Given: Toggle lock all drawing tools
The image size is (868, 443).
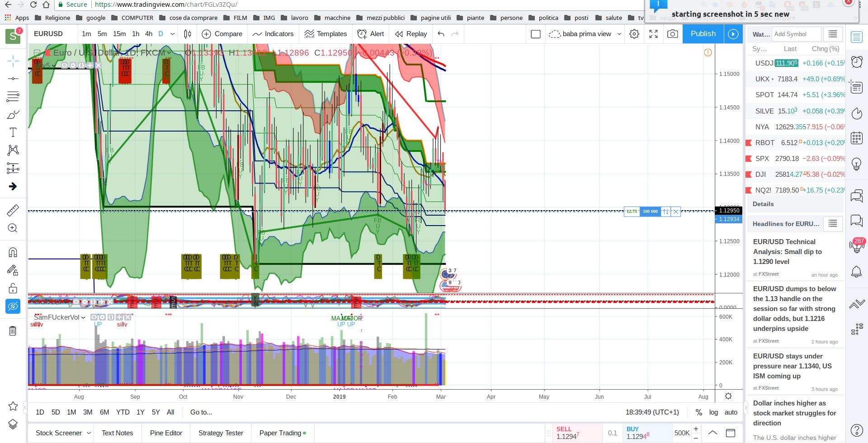Looking at the screenshot, I should (13, 288).
